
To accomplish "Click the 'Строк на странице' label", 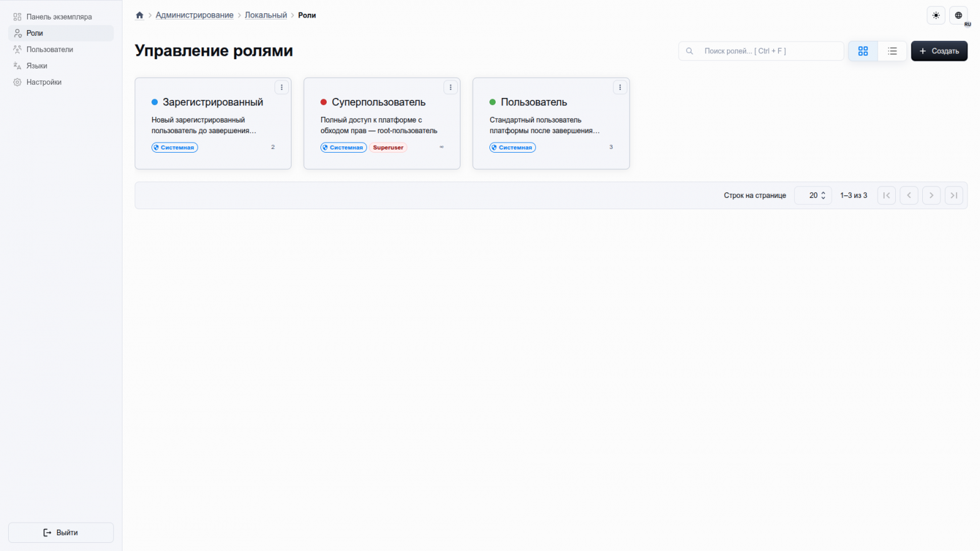I will [755, 195].
